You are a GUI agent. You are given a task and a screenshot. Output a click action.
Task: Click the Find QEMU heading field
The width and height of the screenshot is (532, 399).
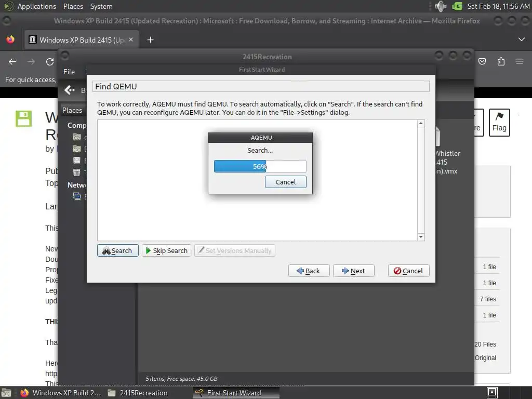tap(261, 87)
